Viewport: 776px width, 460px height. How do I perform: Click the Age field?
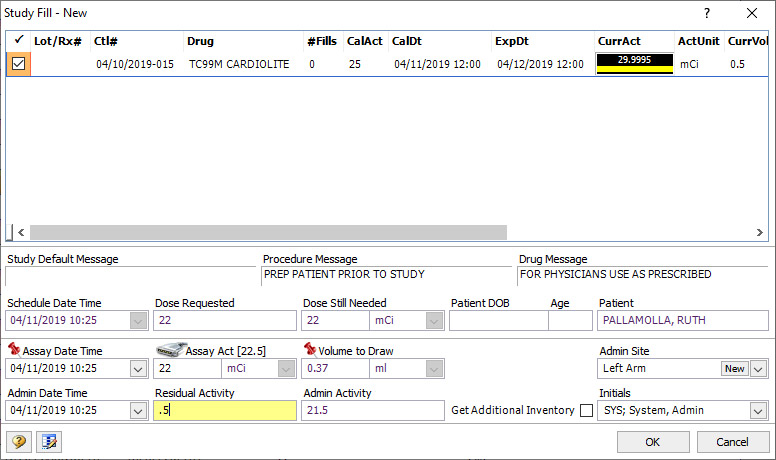point(571,320)
